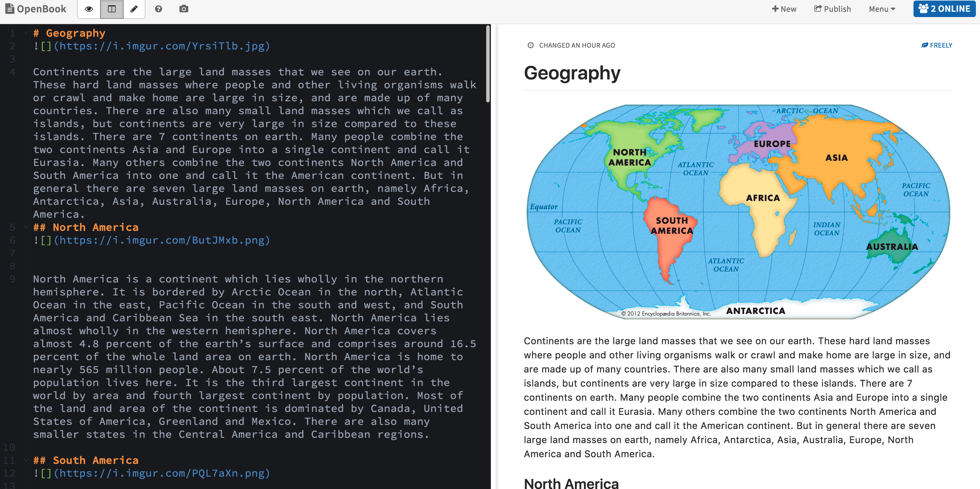Switch to view-only mode with eye icon
The width and height of the screenshot is (980, 489).
(x=89, y=9)
